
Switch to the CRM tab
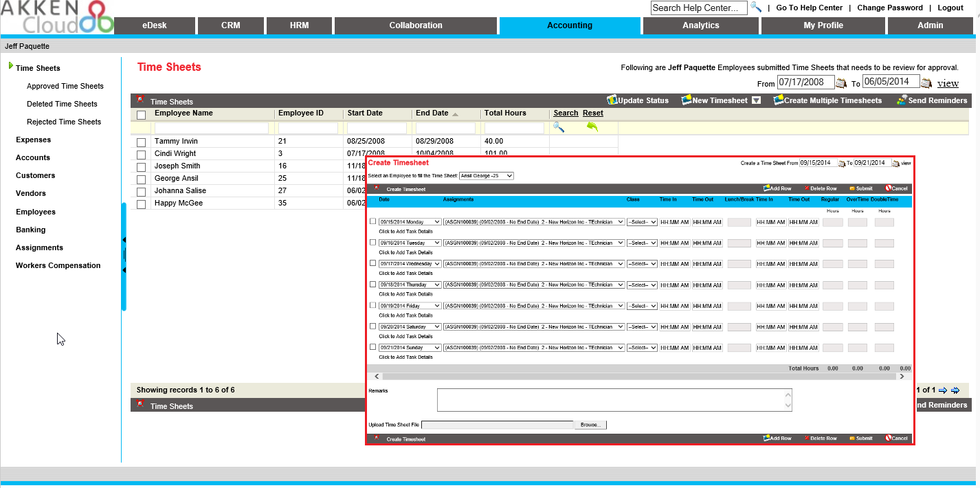pos(231,25)
